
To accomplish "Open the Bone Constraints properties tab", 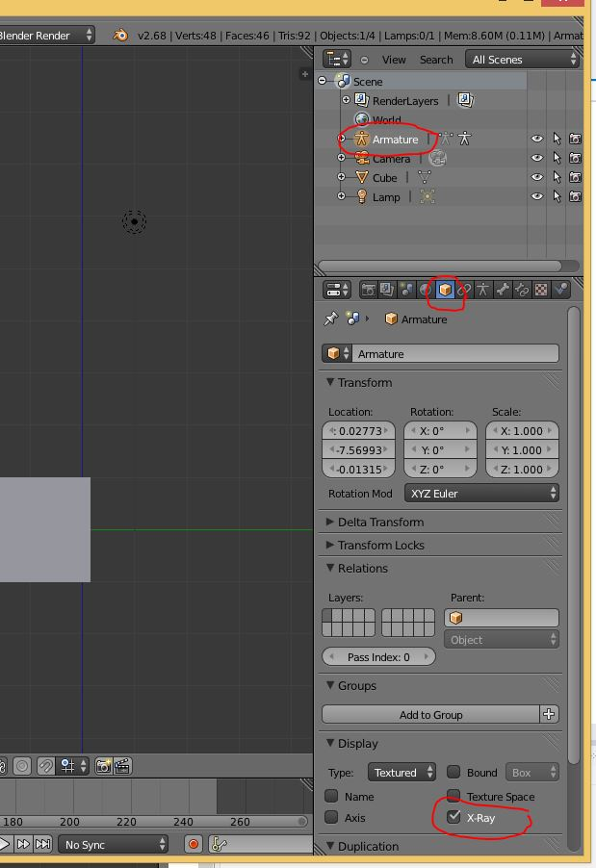I will point(522,290).
